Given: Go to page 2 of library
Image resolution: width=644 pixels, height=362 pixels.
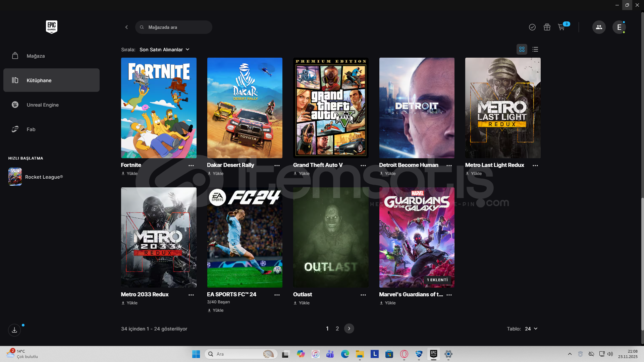Looking at the screenshot, I should pyautogui.click(x=337, y=329).
